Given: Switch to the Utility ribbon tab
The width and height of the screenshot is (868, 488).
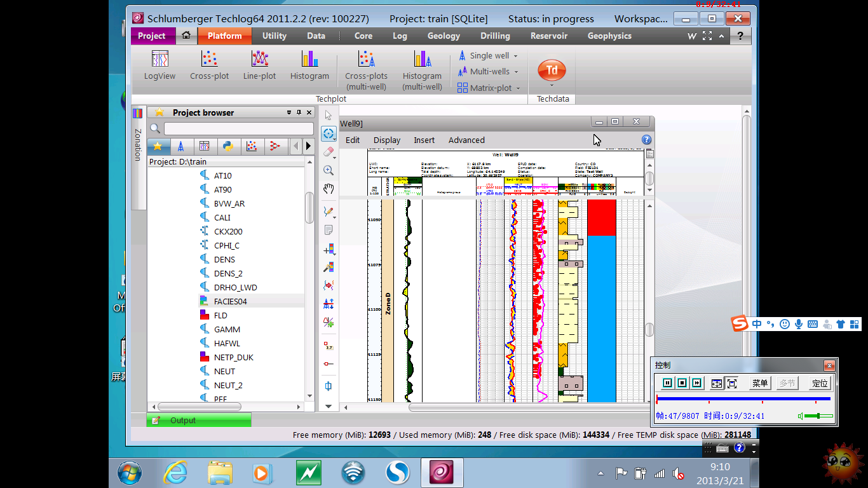Looking at the screenshot, I should pos(275,36).
